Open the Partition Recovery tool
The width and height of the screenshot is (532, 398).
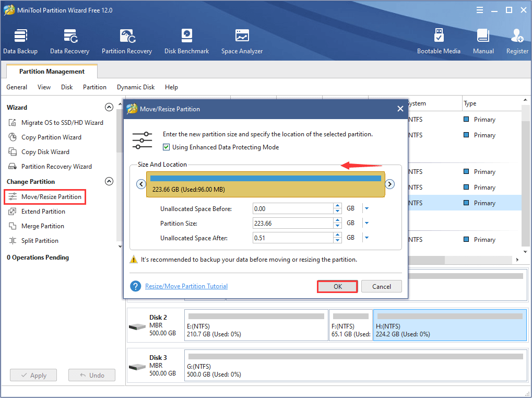pos(127,41)
